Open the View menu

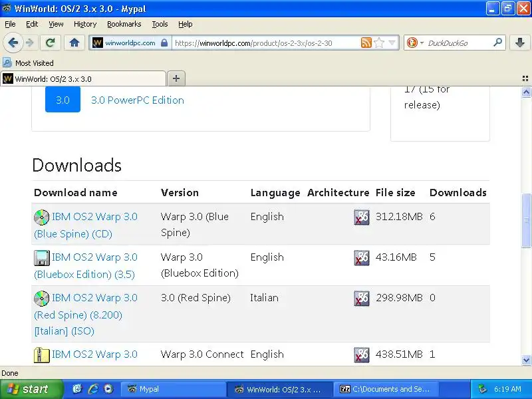click(x=56, y=24)
